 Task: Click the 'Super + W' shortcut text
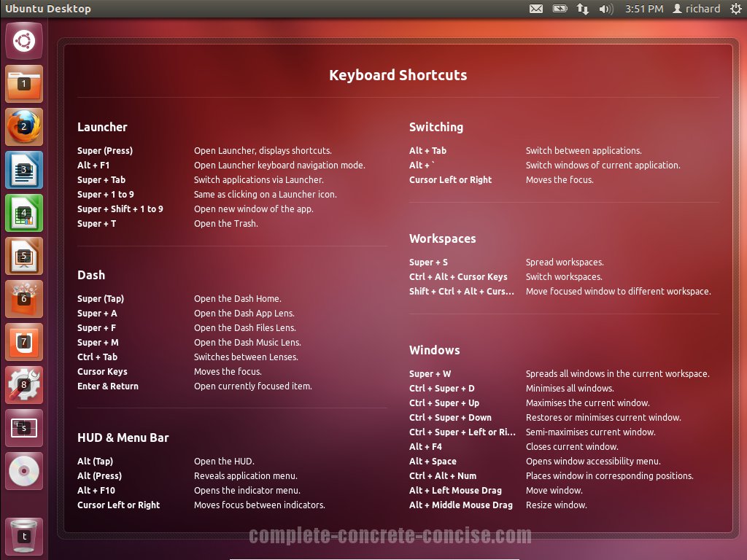[x=430, y=374]
